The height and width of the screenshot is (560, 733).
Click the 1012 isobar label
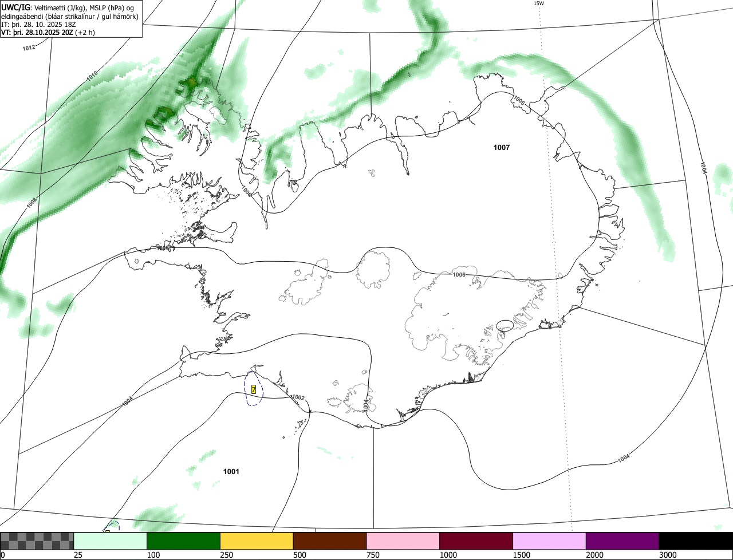29,48
